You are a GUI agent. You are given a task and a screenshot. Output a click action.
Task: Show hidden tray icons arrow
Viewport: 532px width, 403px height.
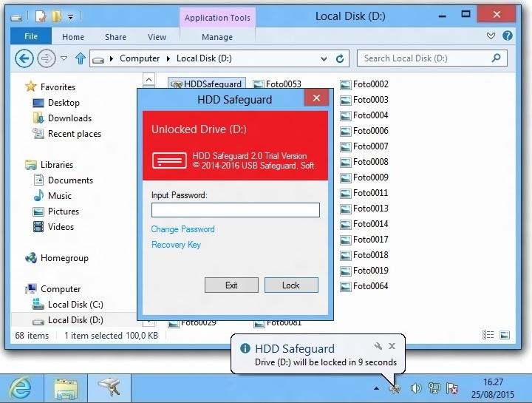pyautogui.click(x=376, y=388)
